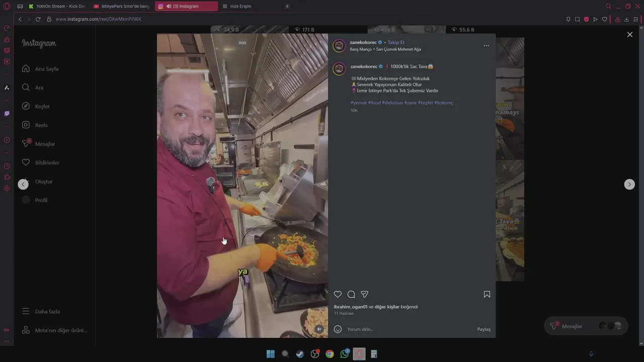Click the Instagram logo

click(39, 43)
